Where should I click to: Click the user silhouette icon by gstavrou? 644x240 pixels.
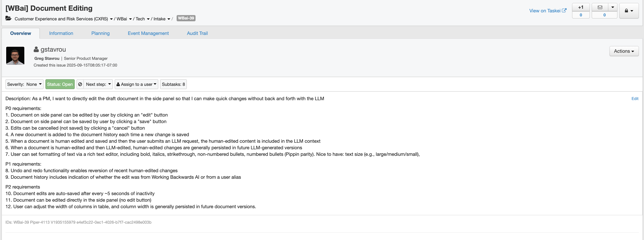[36, 50]
